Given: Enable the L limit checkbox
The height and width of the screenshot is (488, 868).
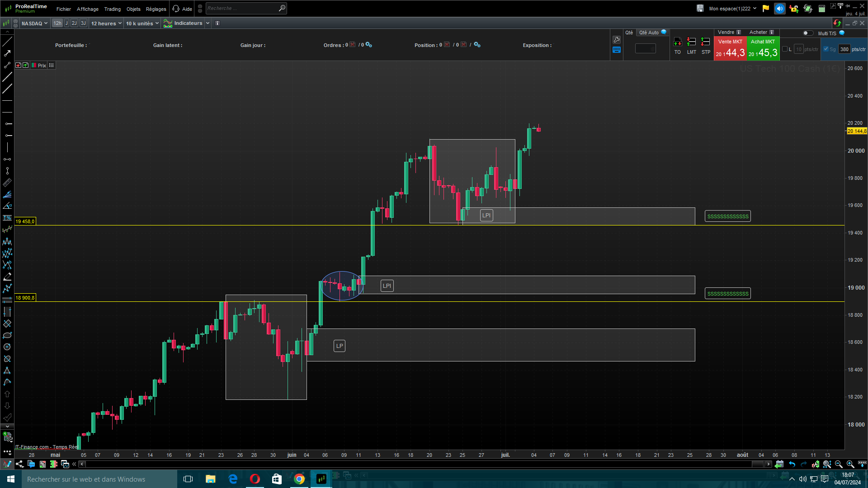Looking at the screenshot, I should (785, 49).
